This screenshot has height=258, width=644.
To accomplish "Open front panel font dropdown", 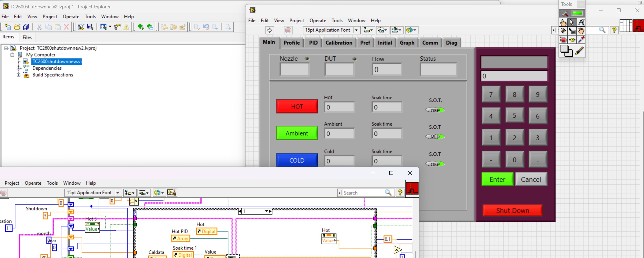I will [356, 30].
